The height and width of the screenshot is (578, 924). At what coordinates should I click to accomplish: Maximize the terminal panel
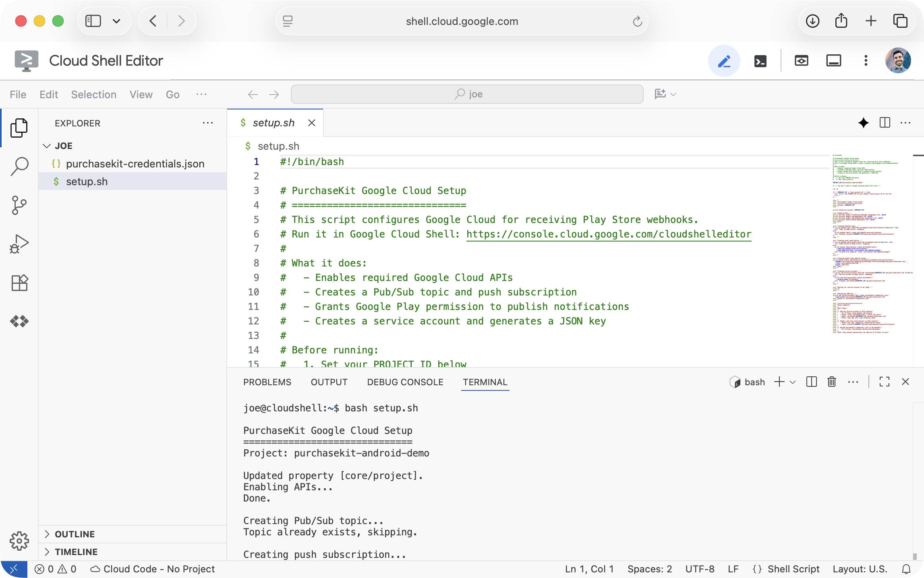click(x=884, y=382)
